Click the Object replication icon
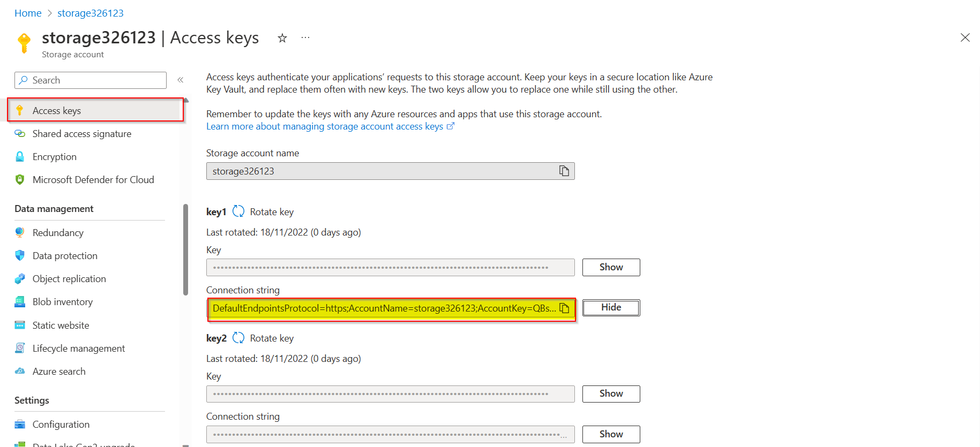This screenshot has width=980, height=447. point(20,278)
